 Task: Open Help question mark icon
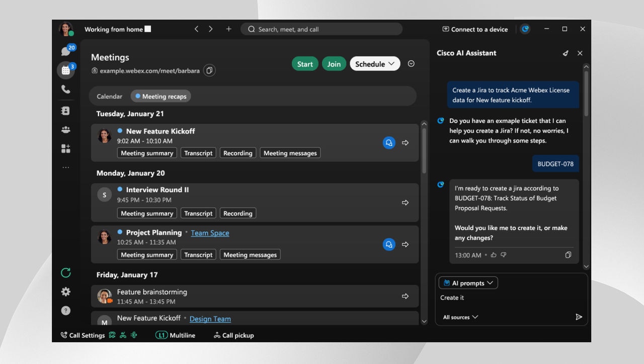pyautogui.click(x=66, y=311)
